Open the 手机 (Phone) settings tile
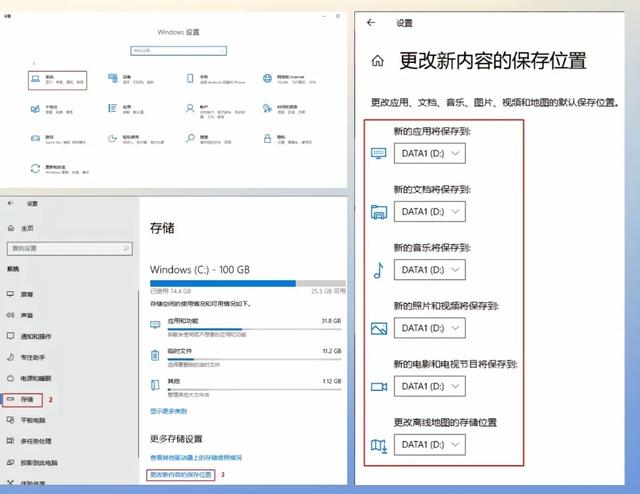640x494 pixels. click(x=216, y=80)
